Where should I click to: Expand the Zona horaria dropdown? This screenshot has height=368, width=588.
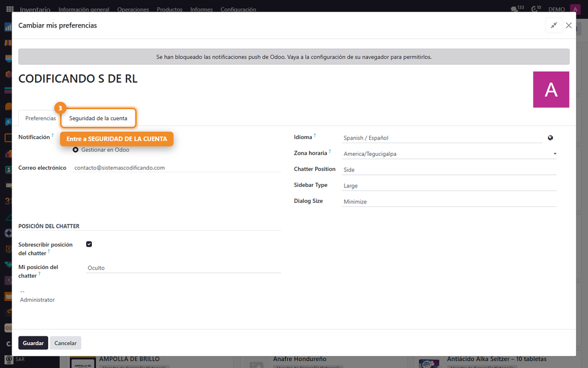[x=449, y=154]
